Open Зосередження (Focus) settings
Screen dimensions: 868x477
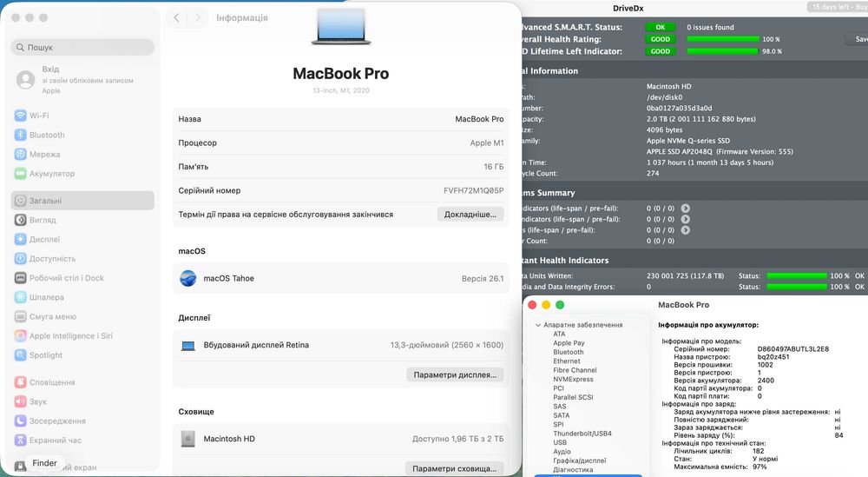[82, 421]
